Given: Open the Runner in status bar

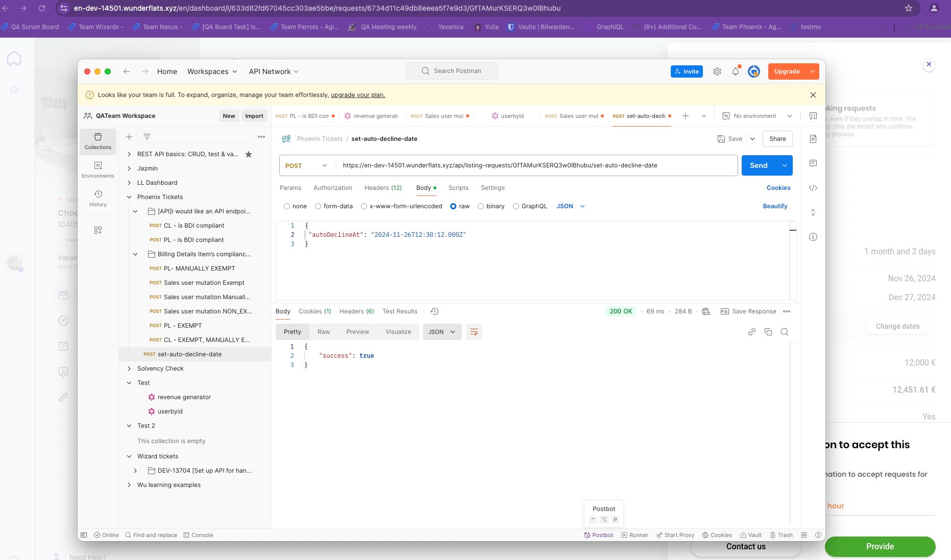Looking at the screenshot, I should (x=635, y=535).
